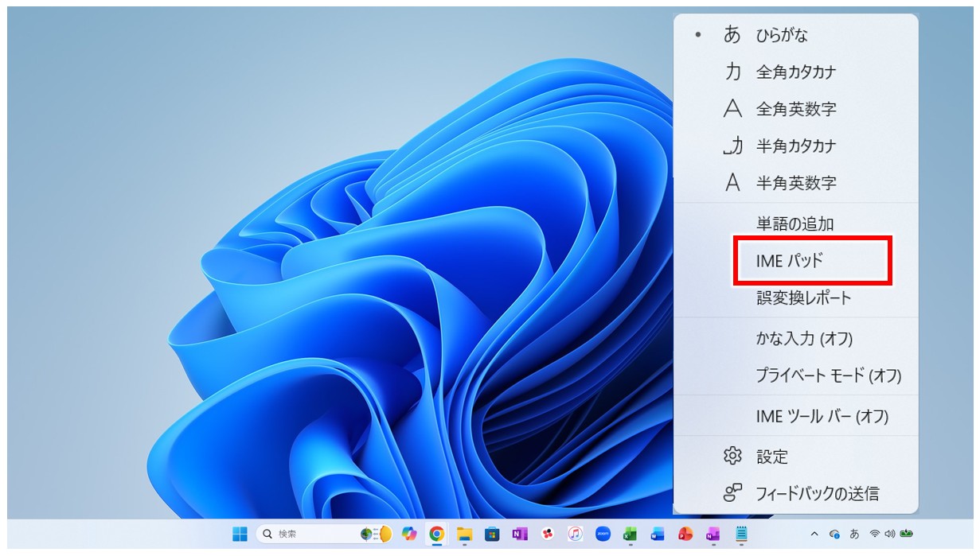The height and width of the screenshot is (556, 980).
Task: Click the あ IME indicator in tray
Action: (x=854, y=534)
